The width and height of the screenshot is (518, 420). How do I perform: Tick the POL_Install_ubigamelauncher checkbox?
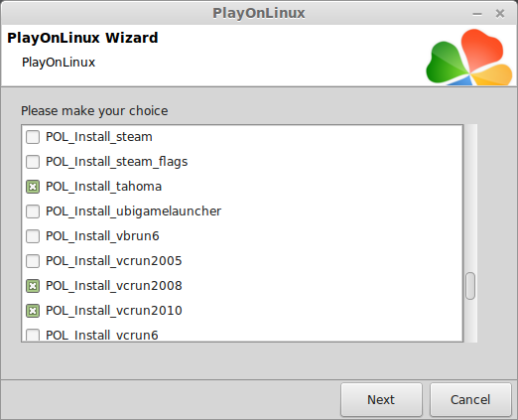pos(33,211)
